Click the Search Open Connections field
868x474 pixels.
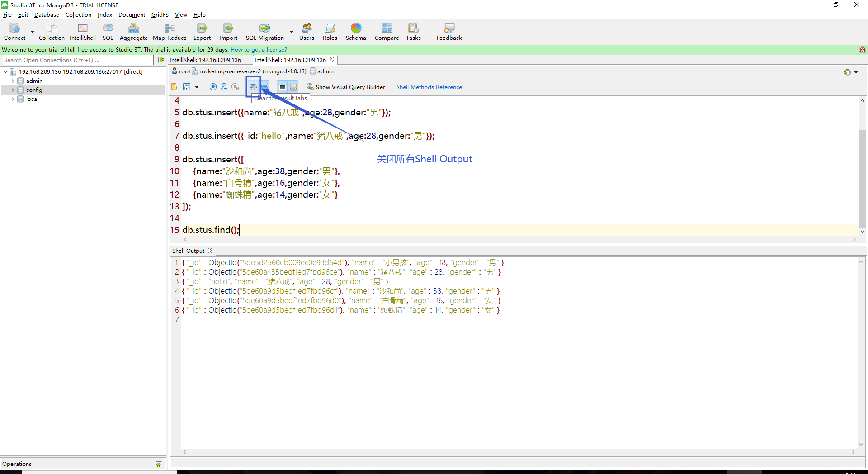(x=78, y=60)
